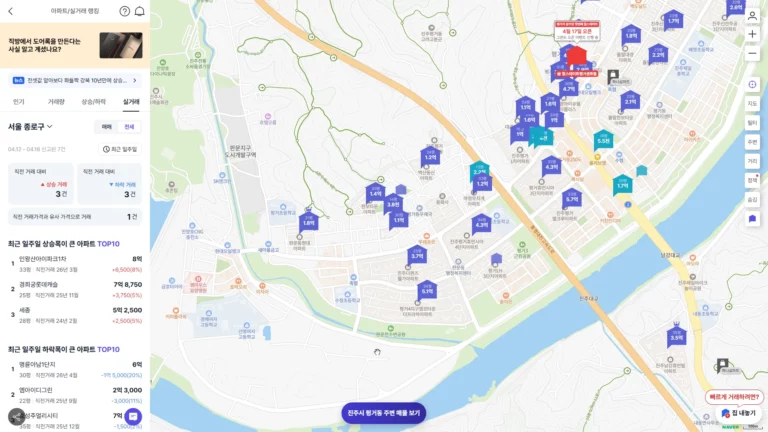
Task: Open the 필터 filter tool
Action: tap(752, 122)
